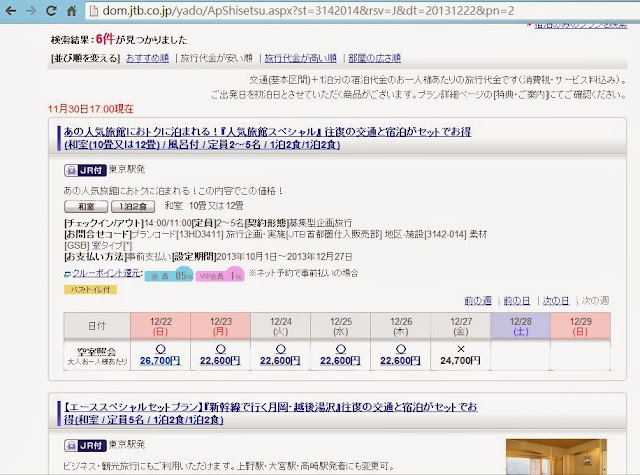Click the small icon beside クルーポイント還元

pos(67,274)
